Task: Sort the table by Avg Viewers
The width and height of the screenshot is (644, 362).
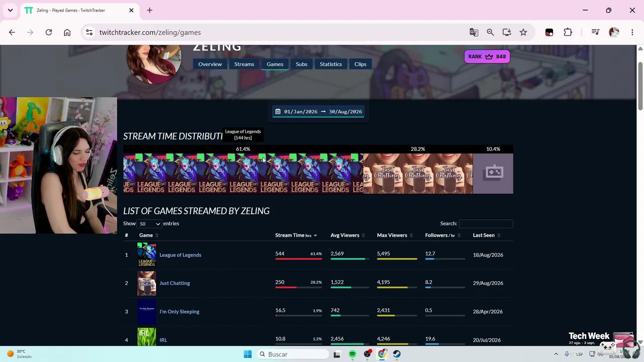Action: coord(348,235)
